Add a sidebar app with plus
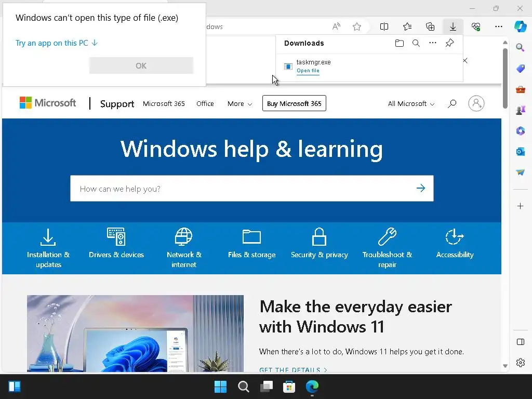532x399 pixels. click(x=520, y=206)
